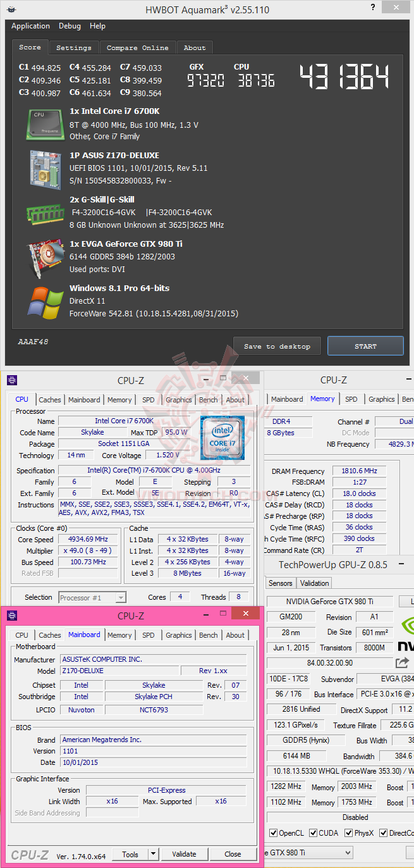Open the Processor #1 selection dropdown
The image size is (414, 868).
[x=92, y=597]
